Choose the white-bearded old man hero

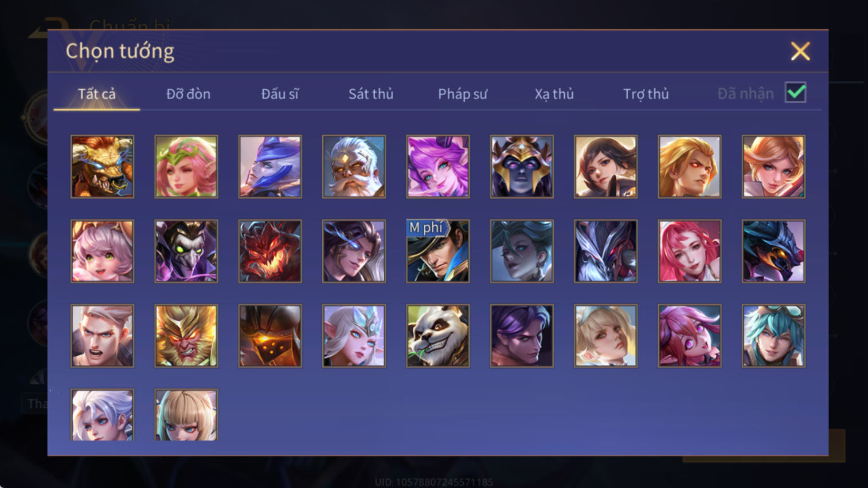pos(354,167)
